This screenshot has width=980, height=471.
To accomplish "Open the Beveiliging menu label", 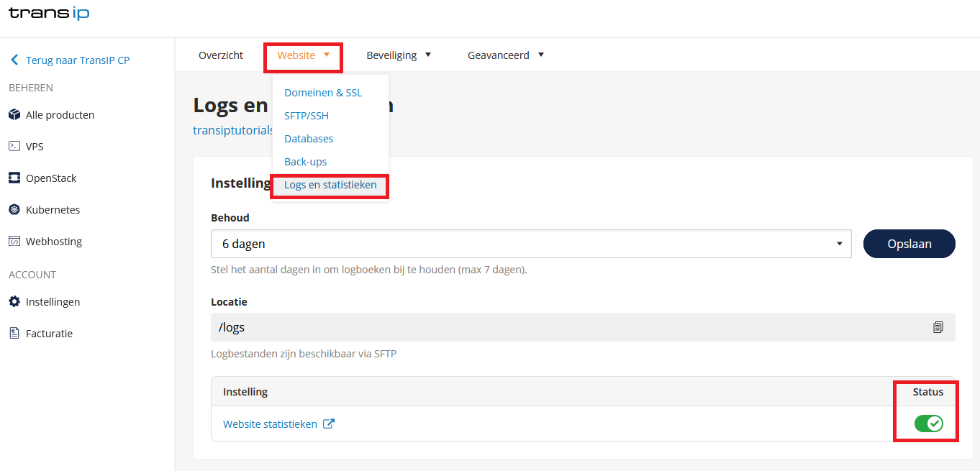I will click(x=391, y=55).
